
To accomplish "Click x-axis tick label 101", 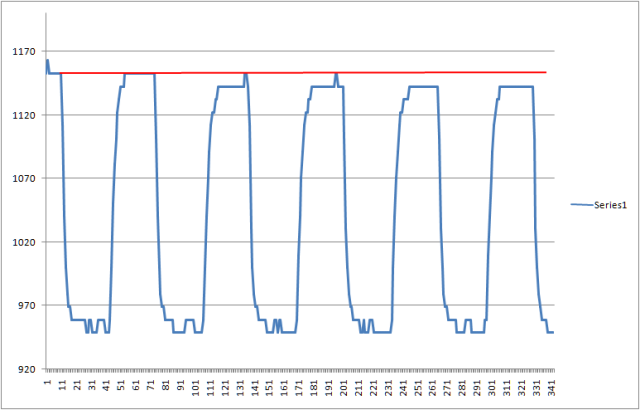I will [195, 385].
